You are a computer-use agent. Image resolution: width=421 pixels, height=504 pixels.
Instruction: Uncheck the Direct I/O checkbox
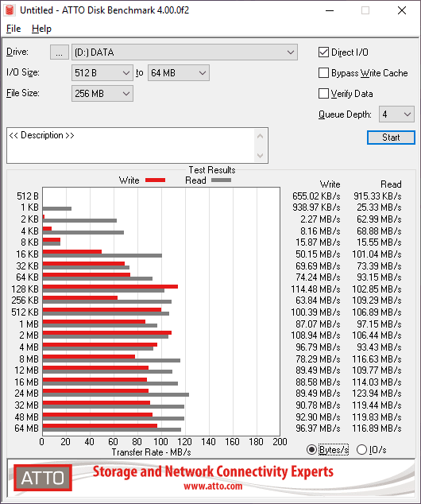point(323,52)
